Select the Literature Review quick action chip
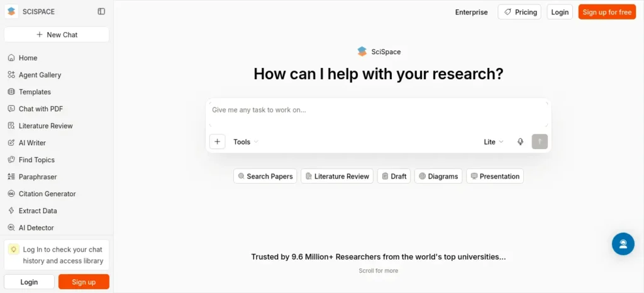 [337, 176]
